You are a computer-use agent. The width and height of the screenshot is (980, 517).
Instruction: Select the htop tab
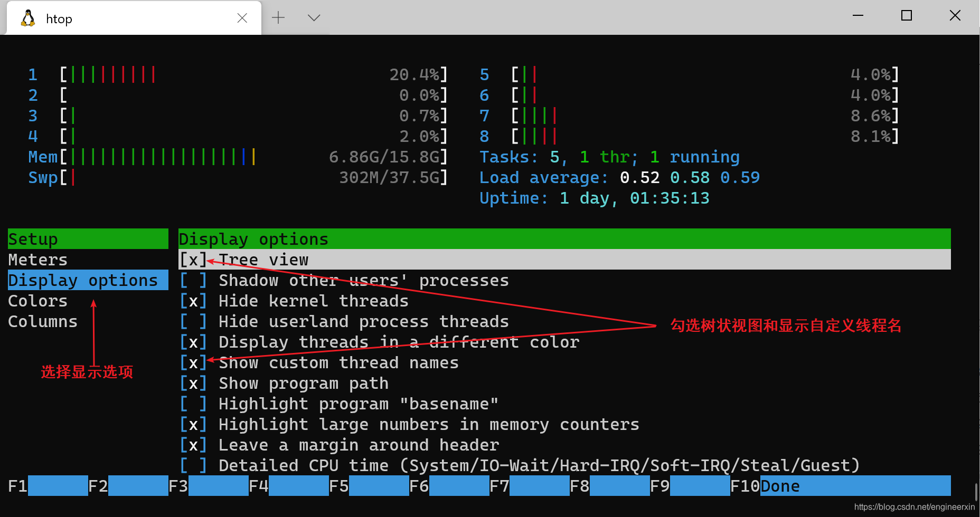[x=134, y=18]
